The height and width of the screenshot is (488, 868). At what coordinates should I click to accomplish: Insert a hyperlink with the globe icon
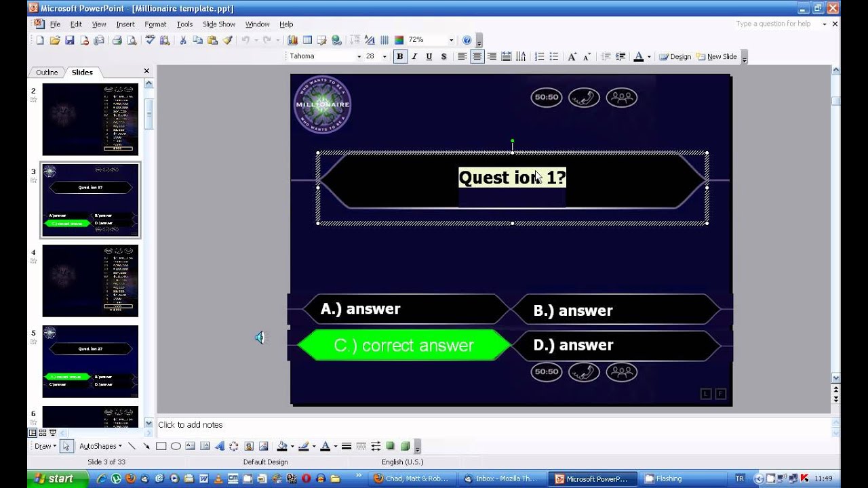[x=337, y=41]
